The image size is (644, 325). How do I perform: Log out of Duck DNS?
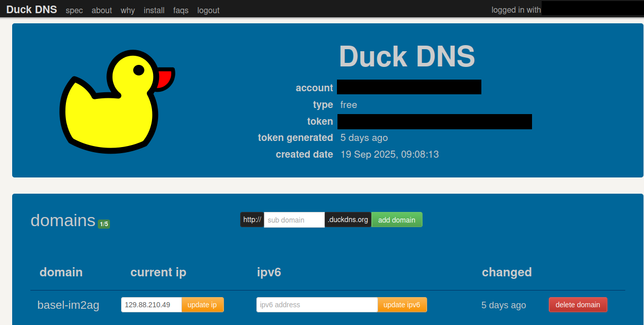pyautogui.click(x=208, y=10)
